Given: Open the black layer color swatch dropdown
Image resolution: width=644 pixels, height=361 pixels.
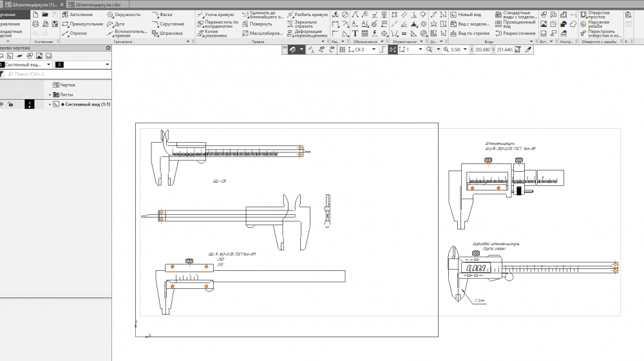Looking at the screenshot, I should click(108, 64).
